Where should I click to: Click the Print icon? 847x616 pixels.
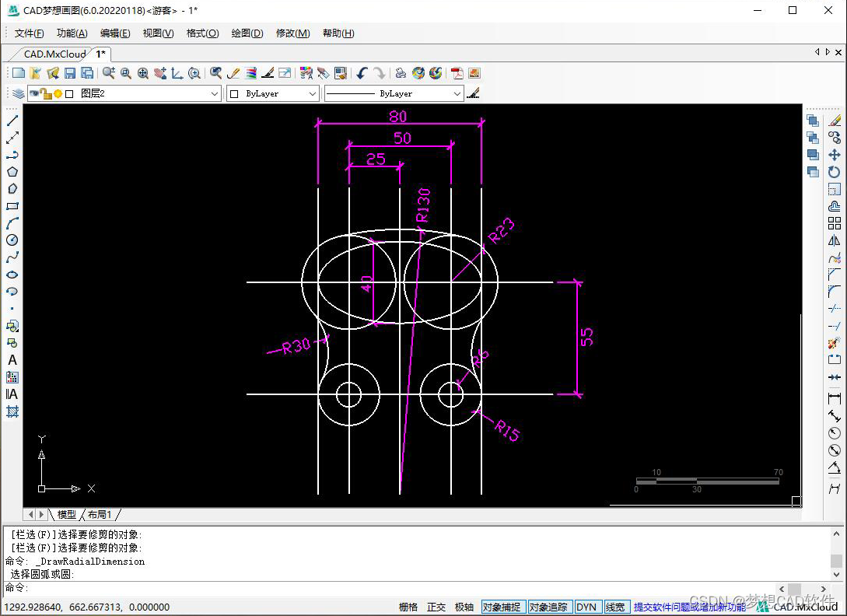coord(401,73)
